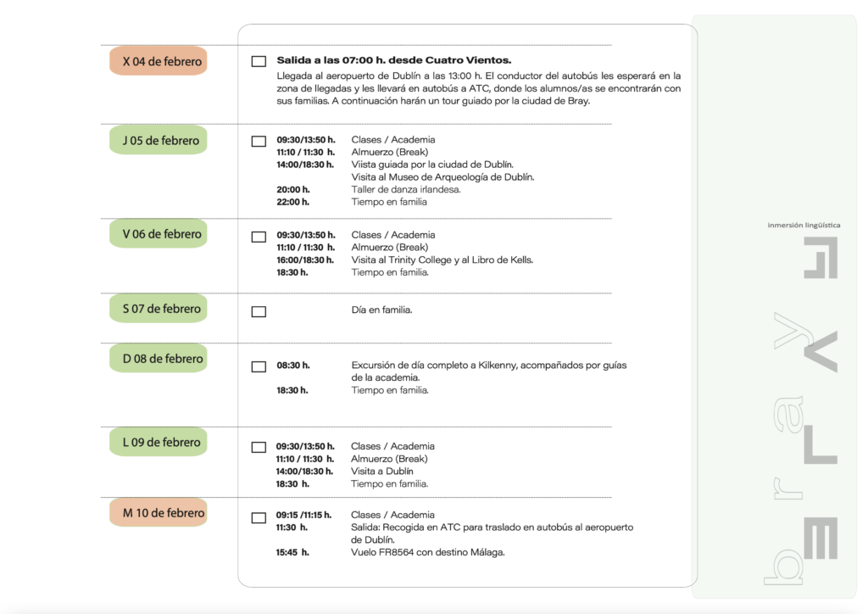Check the box for 04 de febrero departure

pos(259,61)
